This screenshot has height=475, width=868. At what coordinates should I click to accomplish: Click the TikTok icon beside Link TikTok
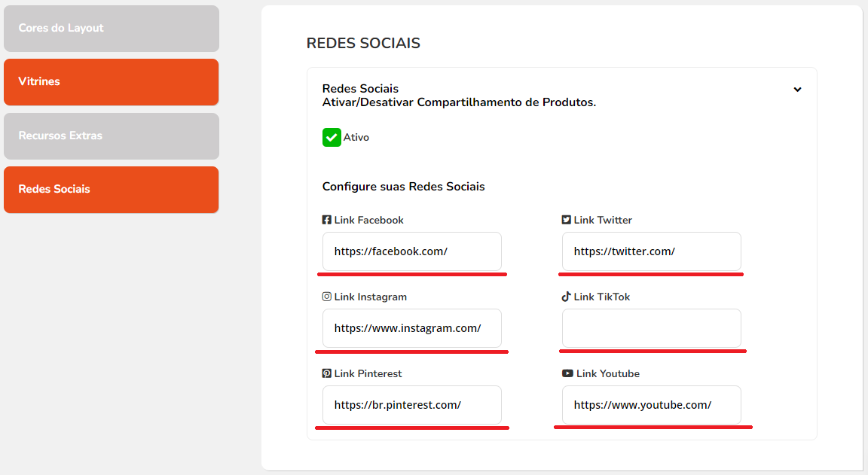click(x=566, y=297)
